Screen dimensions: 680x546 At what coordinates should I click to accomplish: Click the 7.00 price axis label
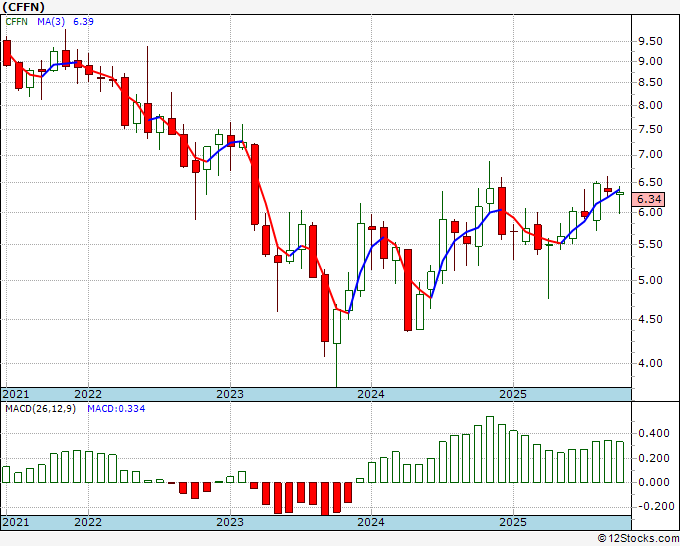click(650, 155)
